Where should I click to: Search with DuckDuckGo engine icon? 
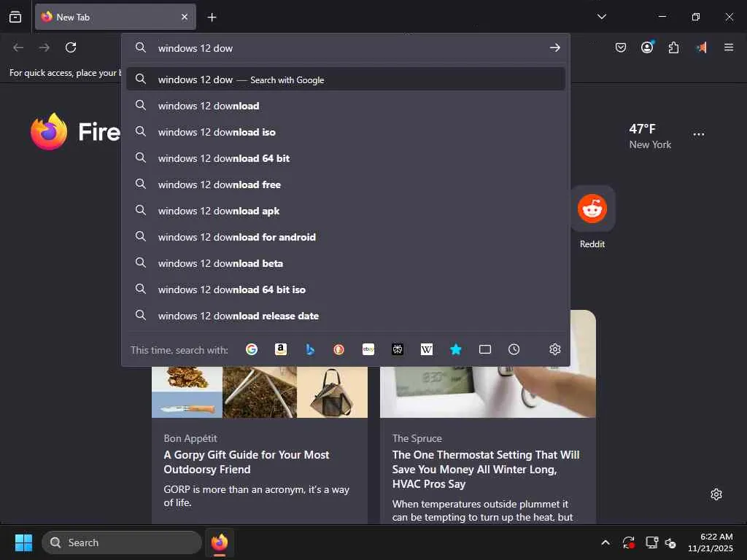338,349
